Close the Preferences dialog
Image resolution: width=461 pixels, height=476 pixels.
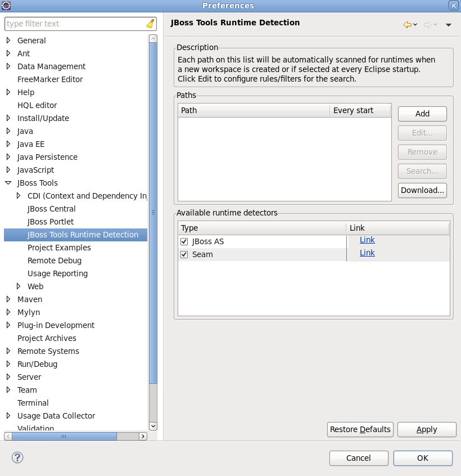[454, 6]
